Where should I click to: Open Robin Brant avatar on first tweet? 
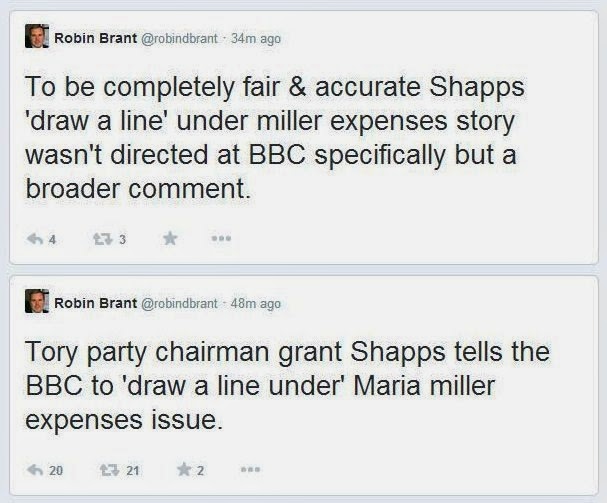click(37, 36)
